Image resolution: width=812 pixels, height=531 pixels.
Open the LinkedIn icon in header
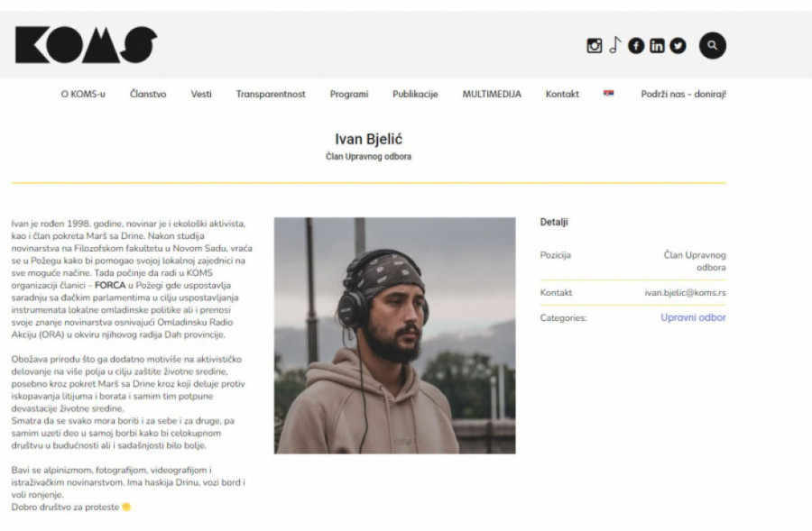(657, 46)
